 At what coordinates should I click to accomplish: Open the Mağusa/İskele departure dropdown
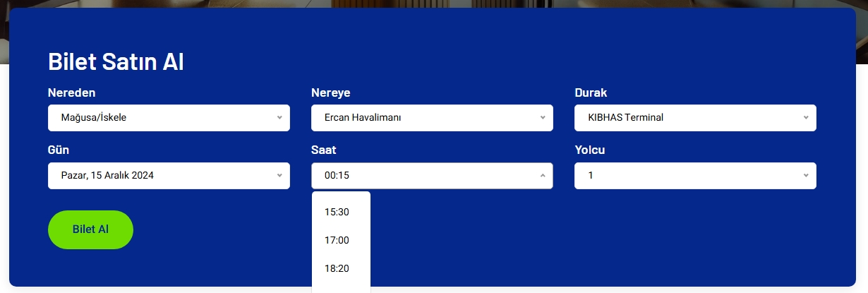pyautogui.click(x=169, y=118)
